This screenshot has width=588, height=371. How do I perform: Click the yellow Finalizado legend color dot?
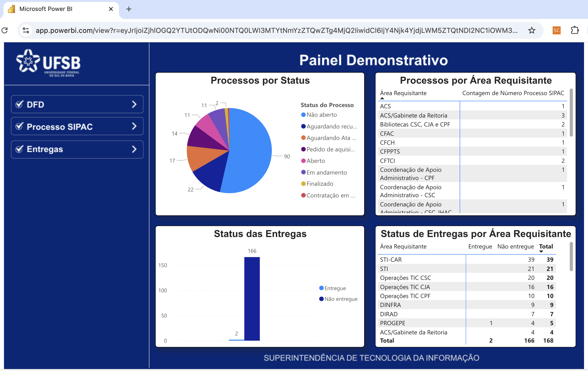click(303, 184)
